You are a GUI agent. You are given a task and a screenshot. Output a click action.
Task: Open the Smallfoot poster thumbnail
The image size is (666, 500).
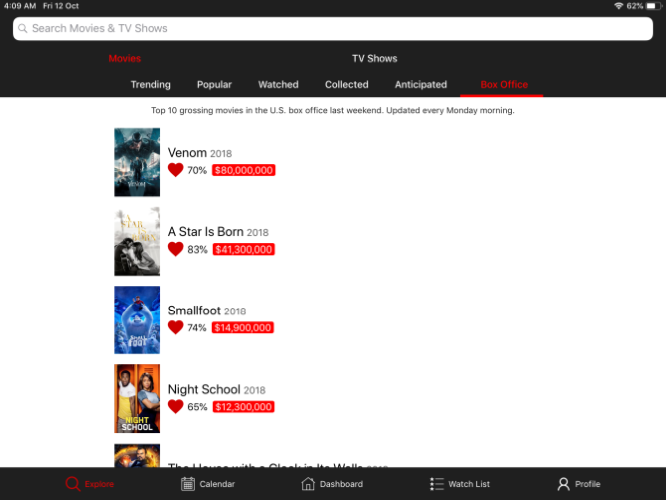[x=137, y=320]
